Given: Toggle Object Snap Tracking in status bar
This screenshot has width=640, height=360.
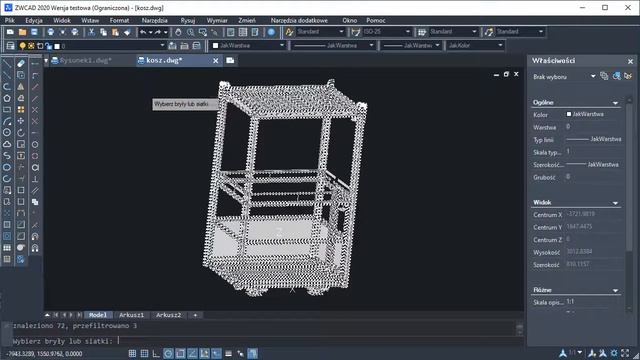Looking at the screenshot, I should click(192, 353).
